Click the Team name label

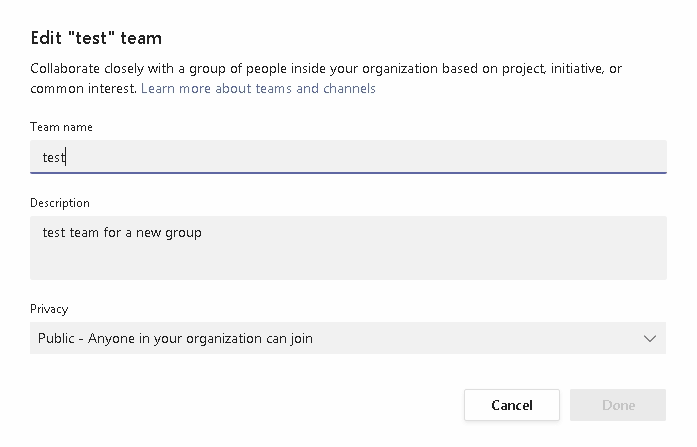point(61,127)
